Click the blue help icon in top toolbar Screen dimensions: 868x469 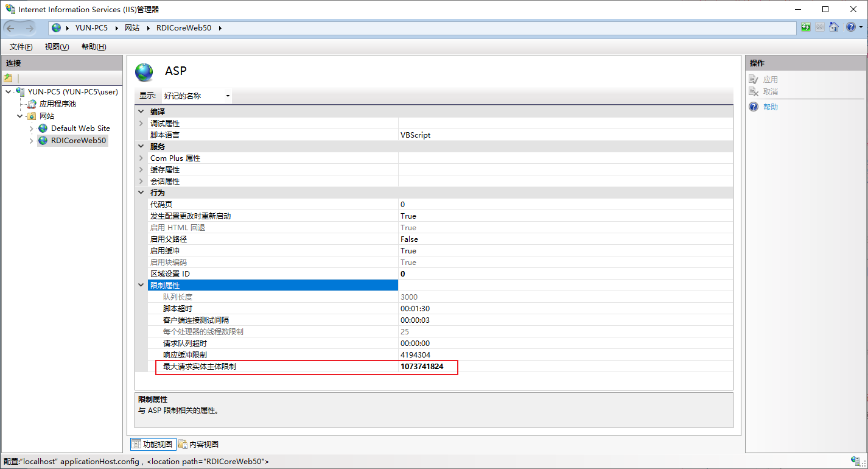tap(850, 27)
